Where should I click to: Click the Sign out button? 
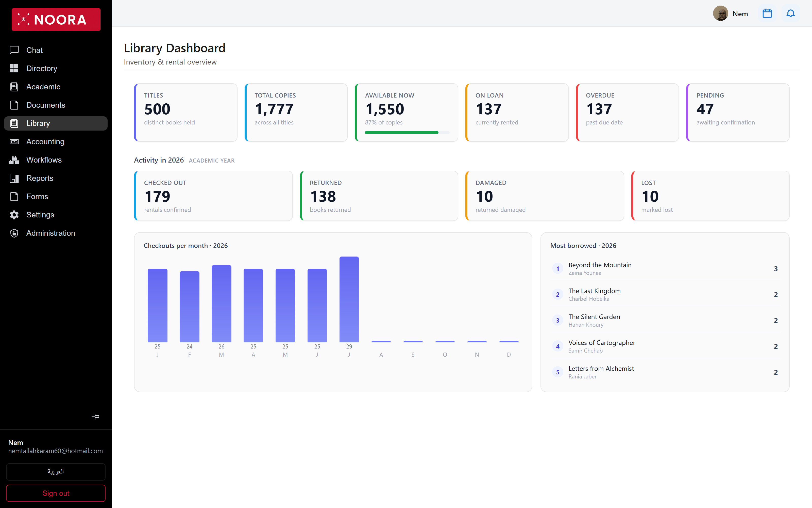point(56,493)
